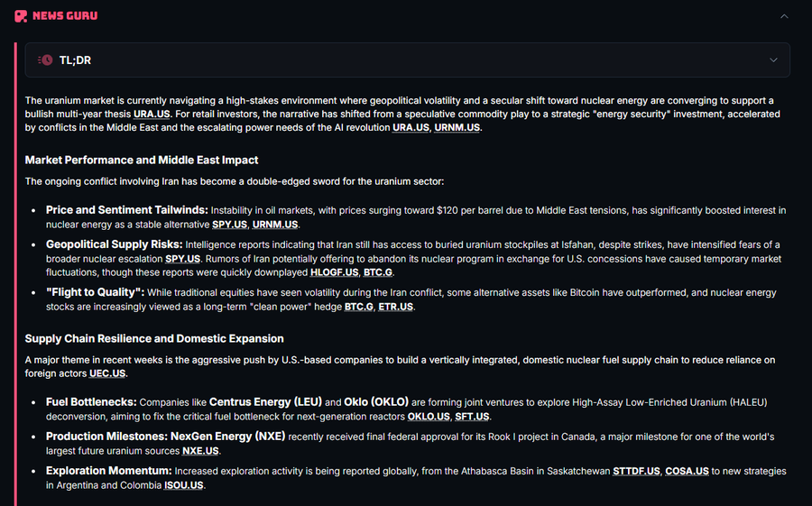The width and height of the screenshot is (812, 506).
Task: Open the URA.US link after bullish thesis
Action: [152, 114]
